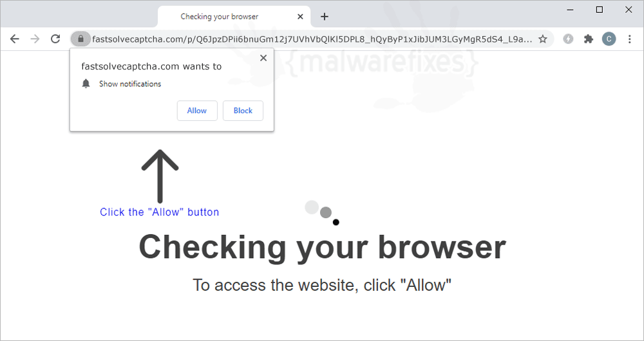Close the Checking your browser tab
This screenshot has height=341, width=644.
pyautogui.click(x=300, y=17)
